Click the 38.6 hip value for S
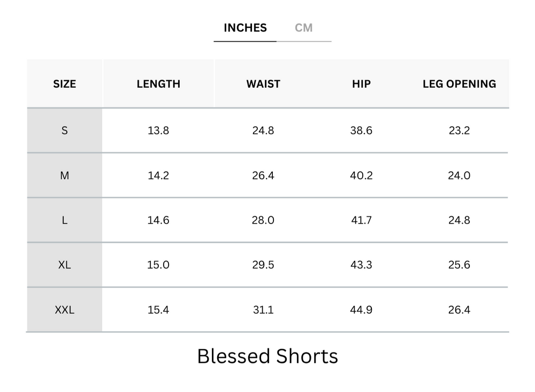The image size is (535, 392). click(361, 130)
